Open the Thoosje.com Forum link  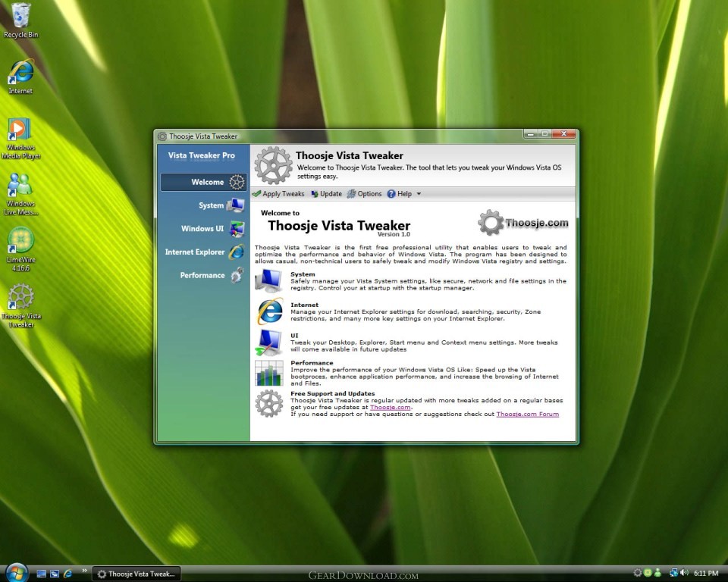click(528, 414)
